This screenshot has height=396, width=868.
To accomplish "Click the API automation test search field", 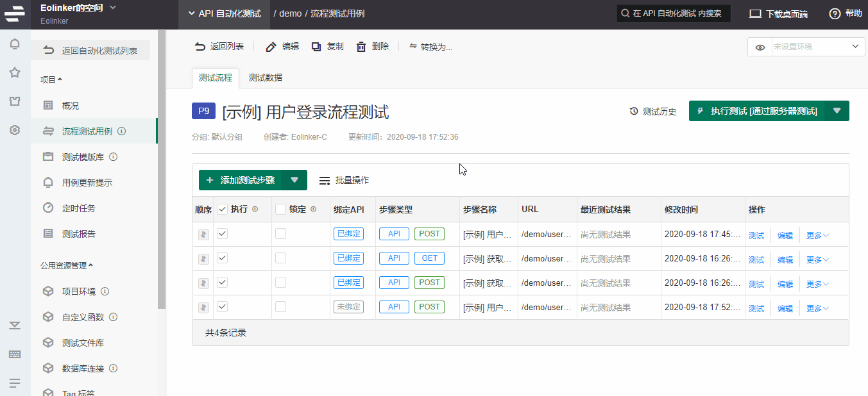I will pos(674,13).
